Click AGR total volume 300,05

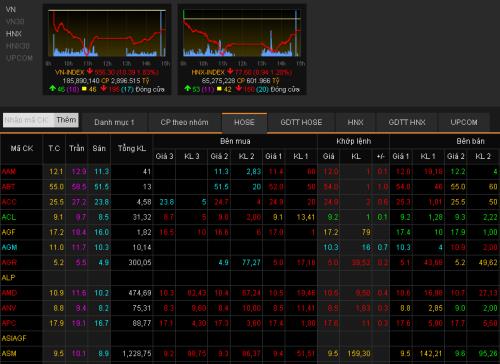tap(140, 263)
